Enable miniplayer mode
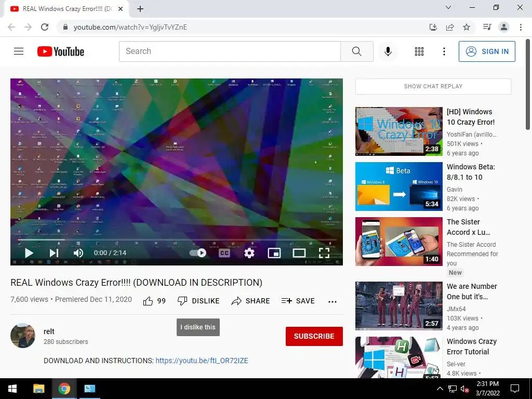The image size is (532, 399). click(x=274, y=253)
